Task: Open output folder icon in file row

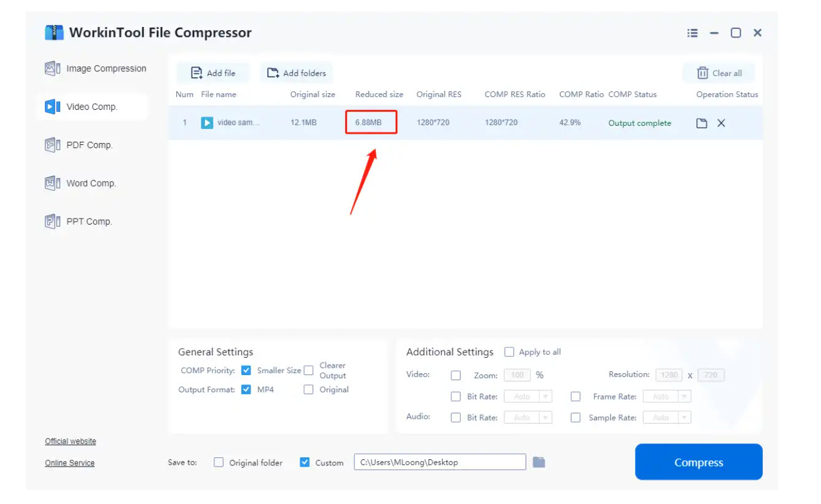Action: point(701,123)
